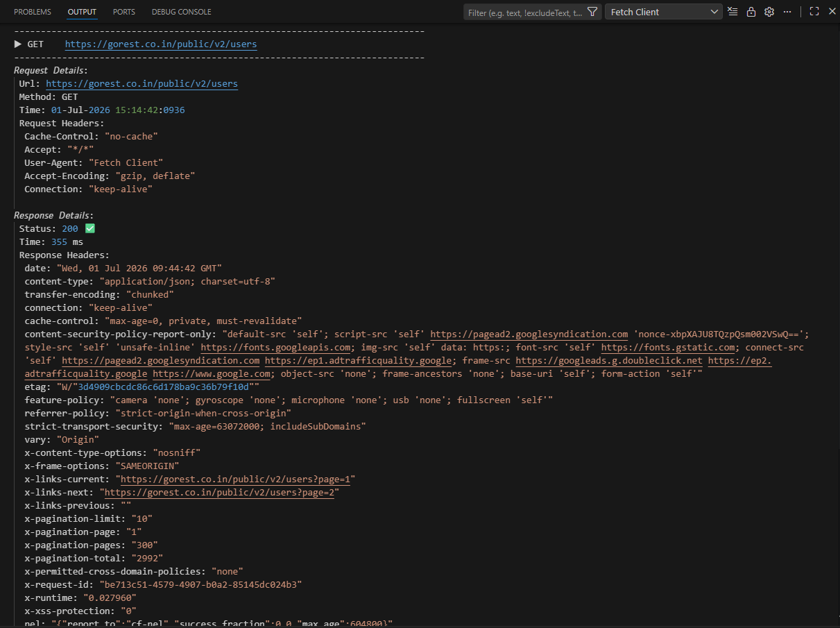
Task: Click the feature-policy header line
Action: pos(289,400)
